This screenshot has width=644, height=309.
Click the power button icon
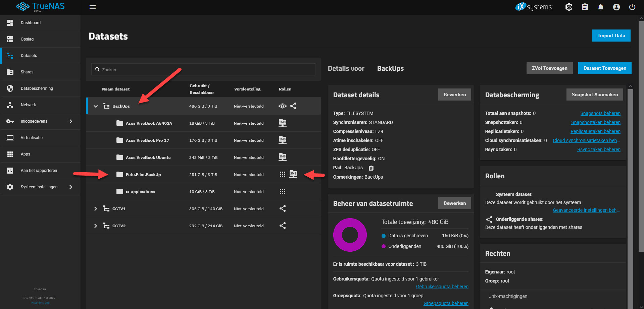pyautogui.click(x=632, y=7)
